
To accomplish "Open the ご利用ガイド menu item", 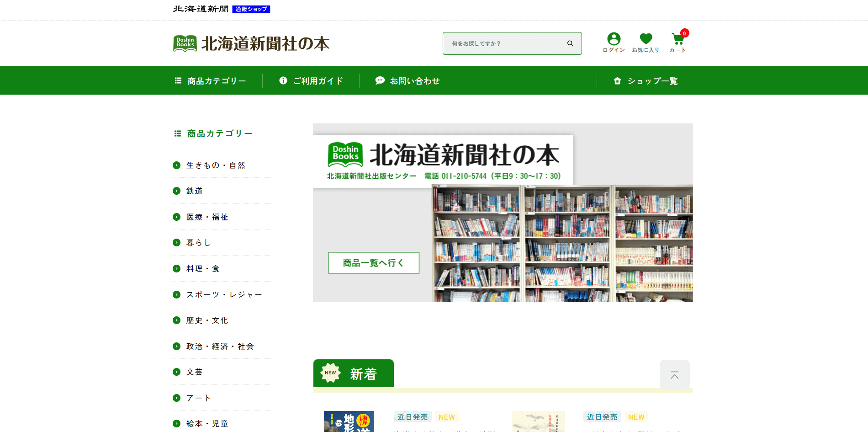I will click(311, 81).
